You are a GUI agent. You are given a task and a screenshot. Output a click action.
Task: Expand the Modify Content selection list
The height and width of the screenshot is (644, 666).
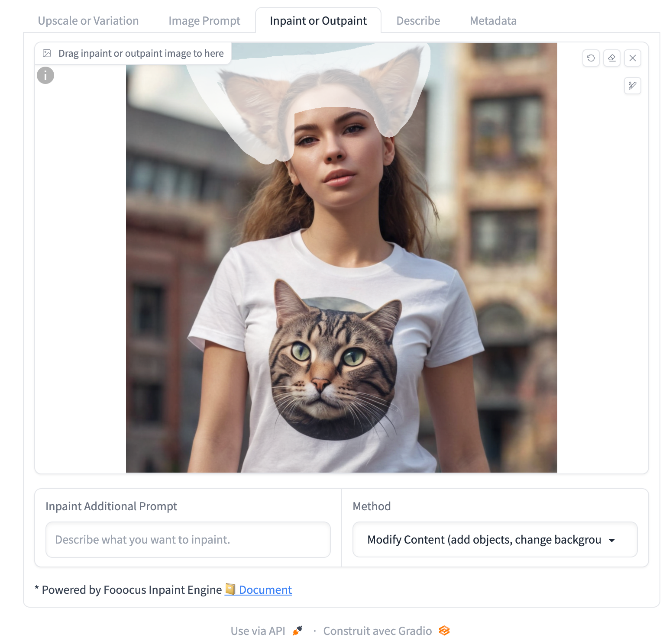(x=494, y=540)
